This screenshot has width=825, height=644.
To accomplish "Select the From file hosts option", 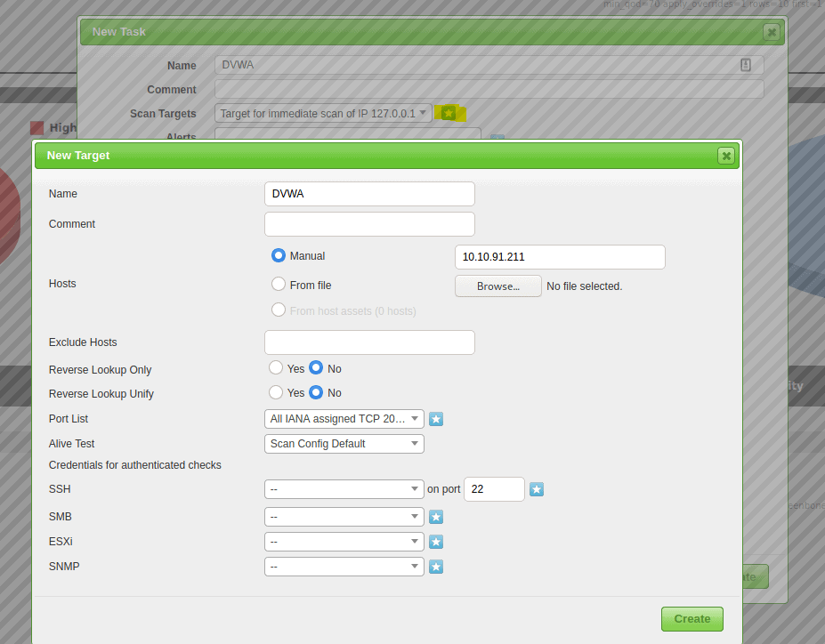I will click(x=279, y=285).
